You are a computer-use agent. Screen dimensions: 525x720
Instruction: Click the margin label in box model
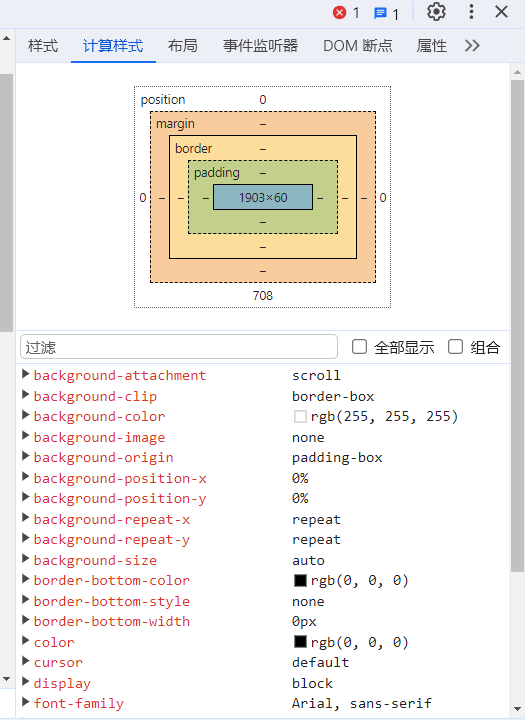(x=175, y=124)
